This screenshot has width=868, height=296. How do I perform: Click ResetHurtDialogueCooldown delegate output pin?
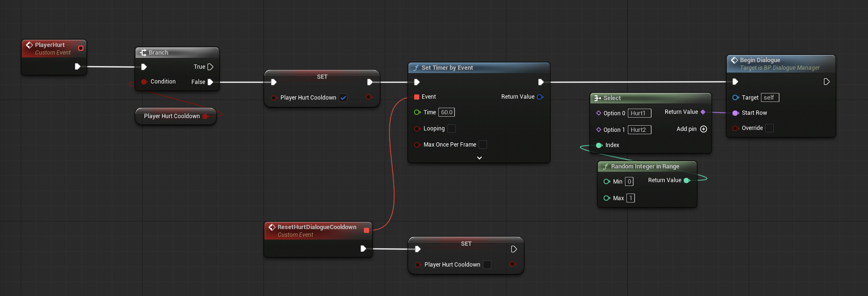click(366, 231)
